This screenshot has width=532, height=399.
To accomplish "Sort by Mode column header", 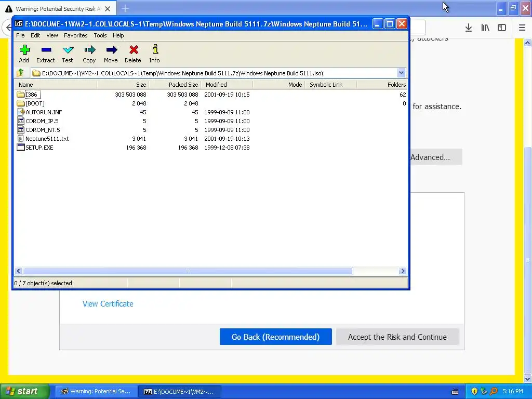I will click(278, 85).
